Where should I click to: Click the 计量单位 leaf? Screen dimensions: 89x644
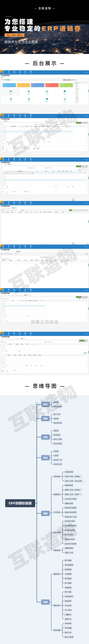point(68,614)
